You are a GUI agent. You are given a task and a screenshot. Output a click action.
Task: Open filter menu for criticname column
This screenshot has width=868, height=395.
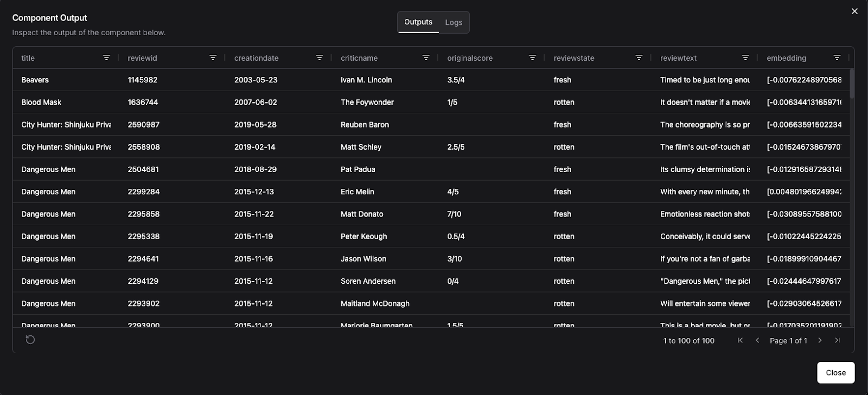(x=426, y=58)
